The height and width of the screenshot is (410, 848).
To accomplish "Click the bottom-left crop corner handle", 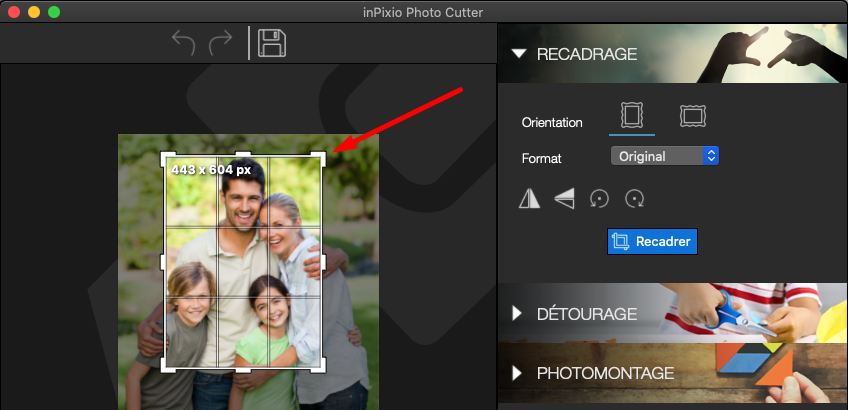I will [x=168, y=366].
